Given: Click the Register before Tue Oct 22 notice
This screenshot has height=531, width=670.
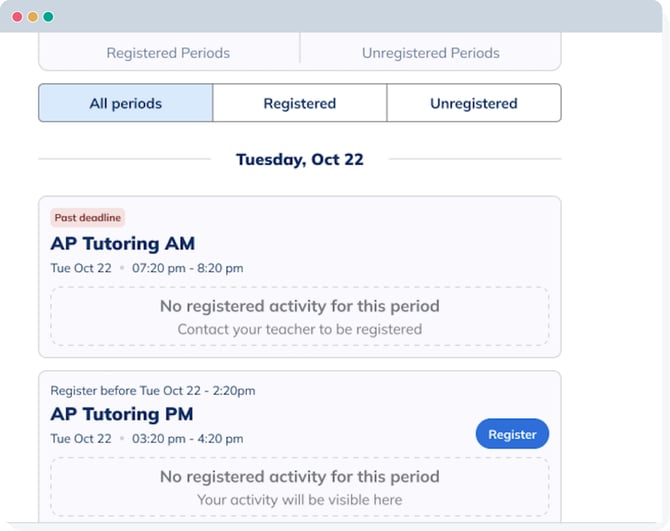Looking at the screenshot, I should point(152,390).
